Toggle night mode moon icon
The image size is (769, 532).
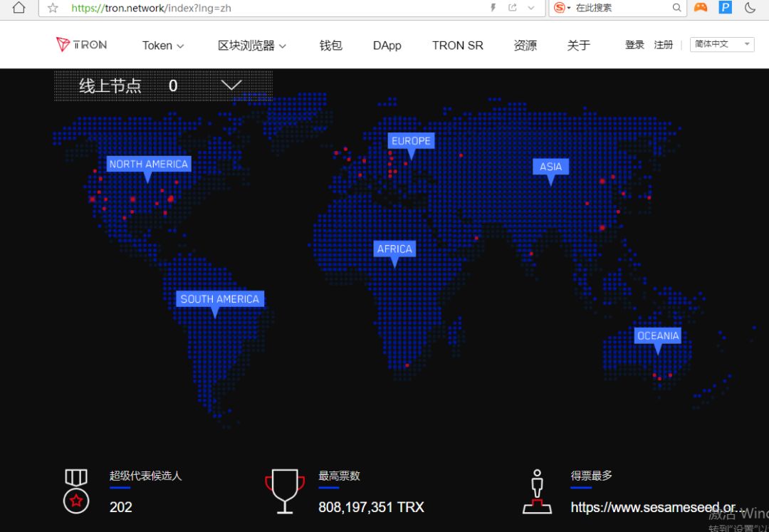(749, 7)
